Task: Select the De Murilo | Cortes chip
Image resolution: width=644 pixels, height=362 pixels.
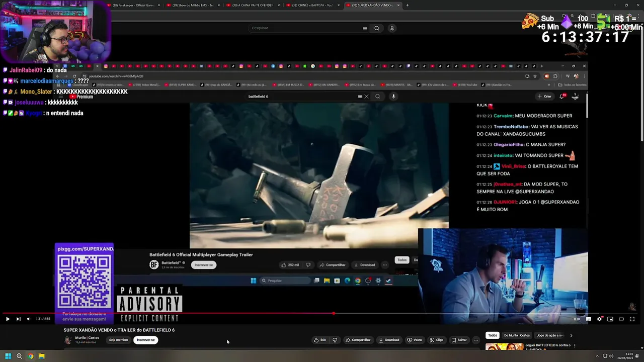Action: [517, 335]
